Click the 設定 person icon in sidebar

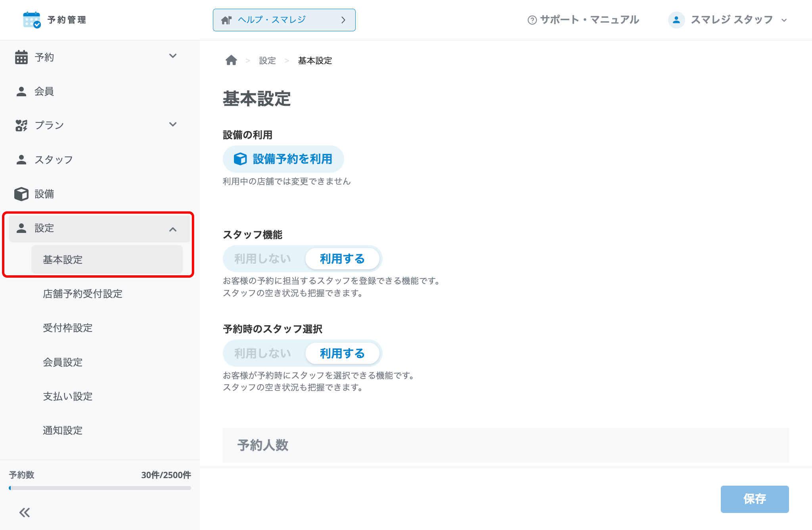pos(21,228)
